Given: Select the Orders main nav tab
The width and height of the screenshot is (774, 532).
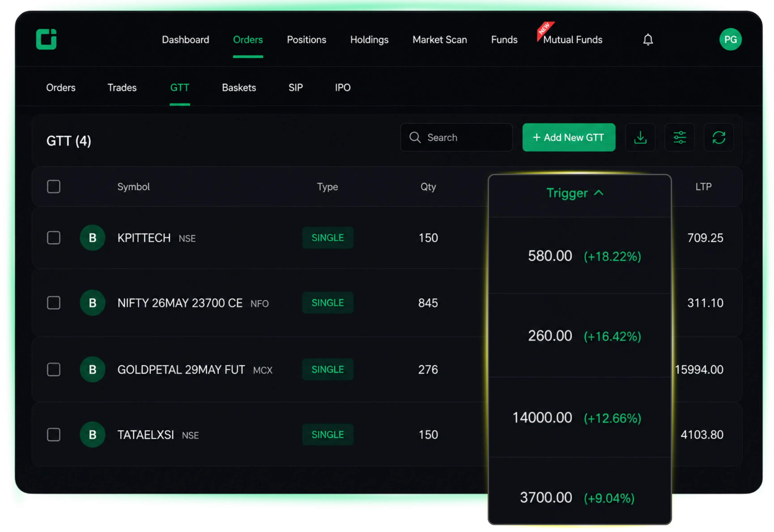Looking at the screenshot, I should pyautogui.click(x=248, y=40).
